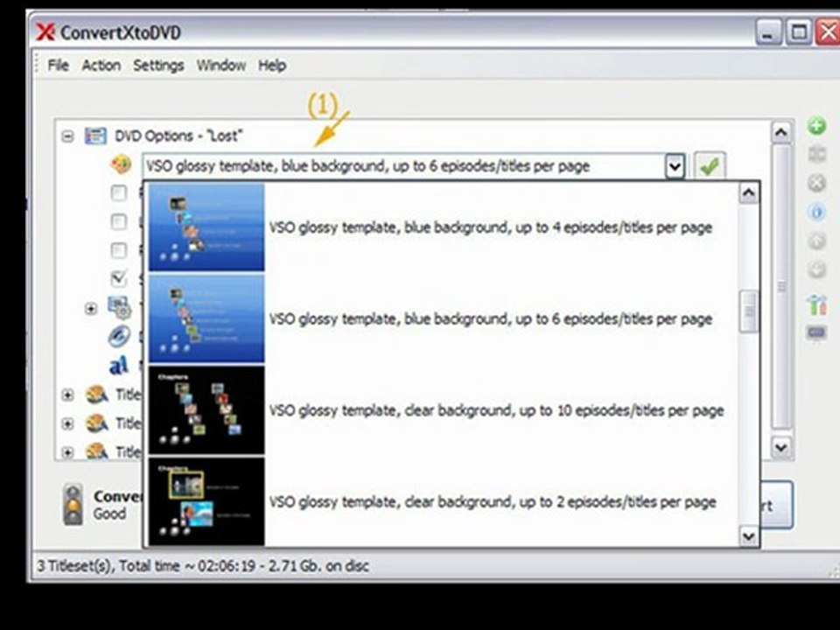Open the Action menu
This screenshot has width=840, height=630.
[101, 66]
